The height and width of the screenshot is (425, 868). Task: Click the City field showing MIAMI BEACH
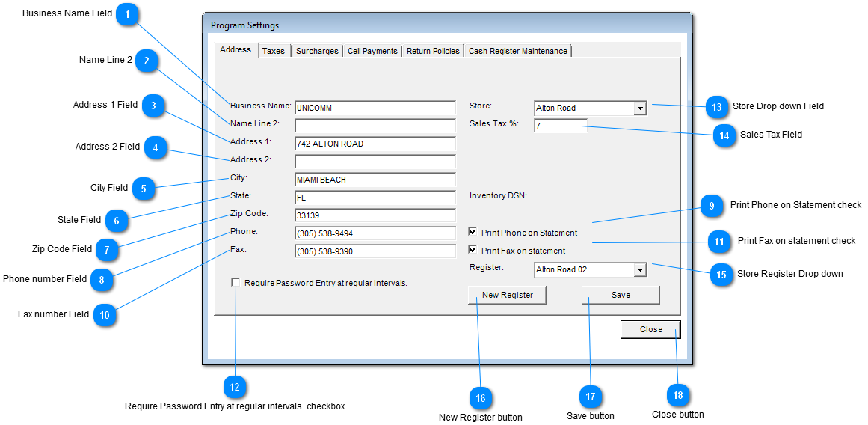[375, 180]
